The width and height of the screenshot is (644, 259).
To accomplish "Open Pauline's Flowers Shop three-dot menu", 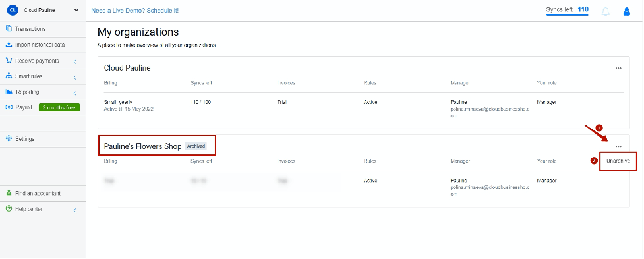I will coord(618,146).
